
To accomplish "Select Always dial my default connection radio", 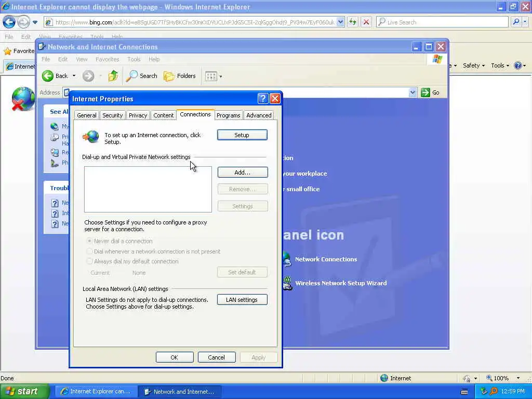I will (x=89, y=261).
